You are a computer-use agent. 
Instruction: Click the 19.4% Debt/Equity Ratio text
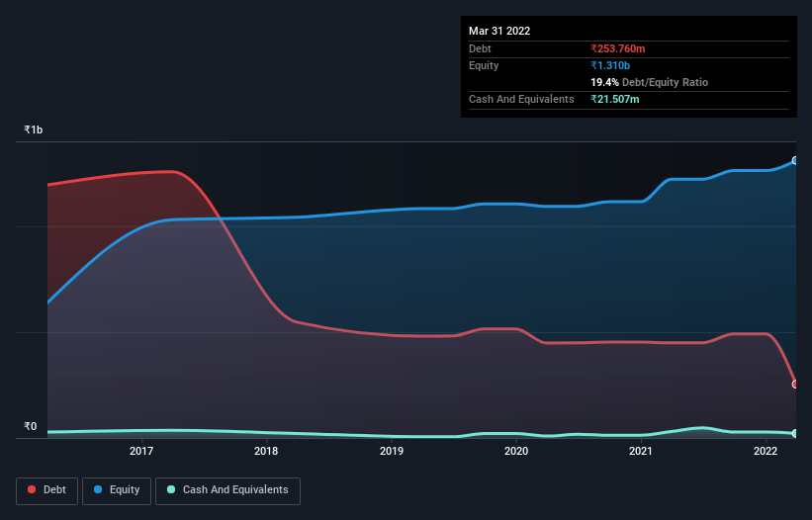[650, 82]
